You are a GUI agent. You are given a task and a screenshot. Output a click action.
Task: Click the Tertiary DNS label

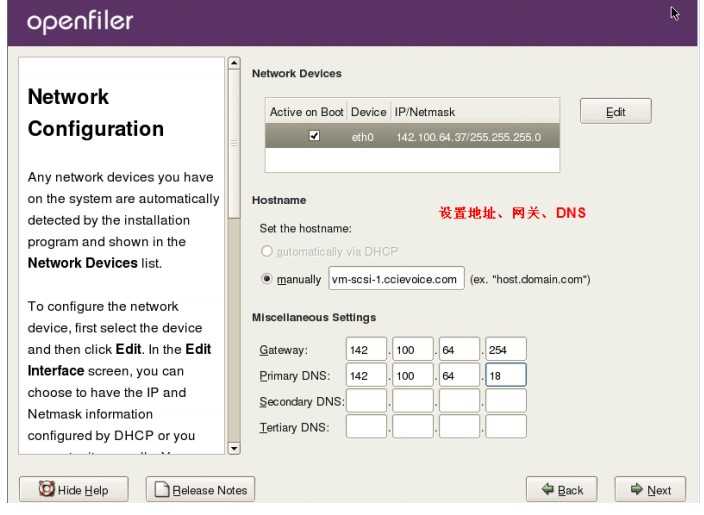[294, 427]
